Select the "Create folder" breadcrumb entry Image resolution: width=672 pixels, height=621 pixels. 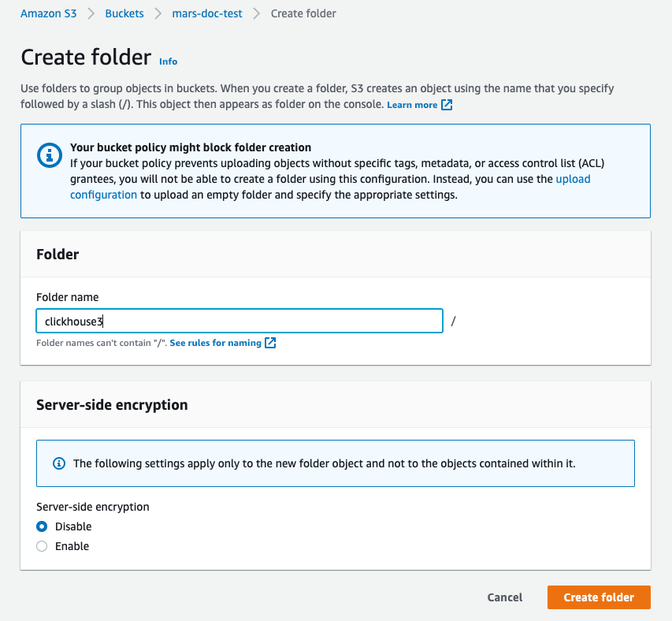pyautogui.click(x=303, y=13)
